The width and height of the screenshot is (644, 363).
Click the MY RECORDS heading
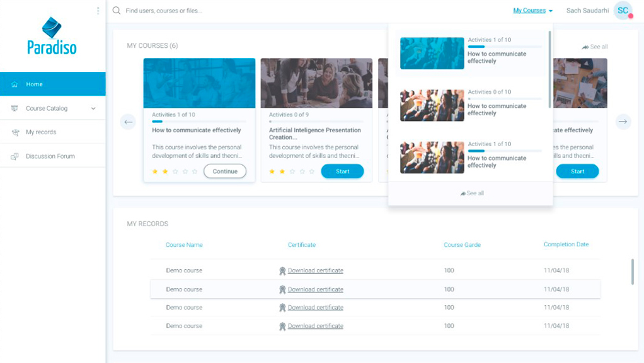point(147,224)
